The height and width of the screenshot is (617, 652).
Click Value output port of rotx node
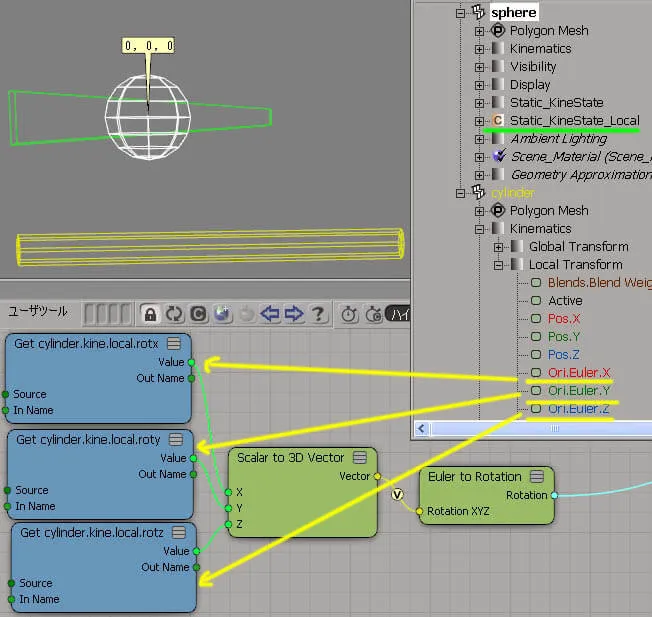pyautogui.click(x=191, y=363)
